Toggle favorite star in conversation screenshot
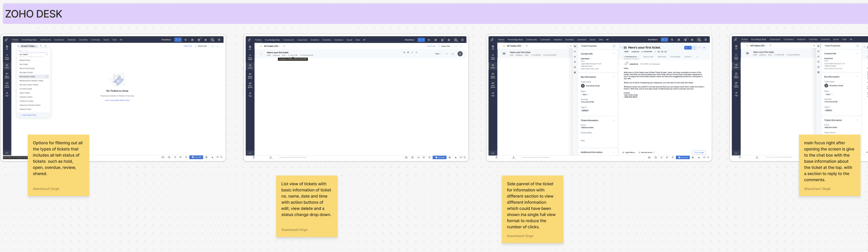Screen dimensions: 868x252 pyautogui.click(x=504, y=46)
